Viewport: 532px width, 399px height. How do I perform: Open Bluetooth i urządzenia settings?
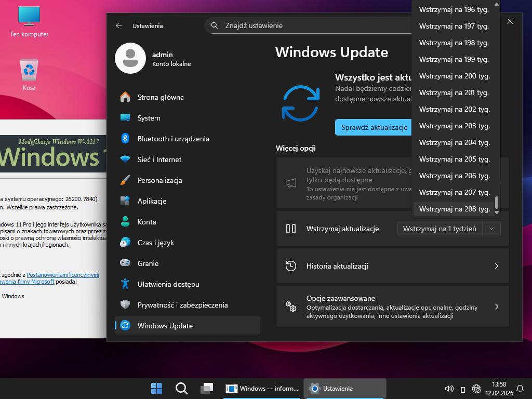173,139
